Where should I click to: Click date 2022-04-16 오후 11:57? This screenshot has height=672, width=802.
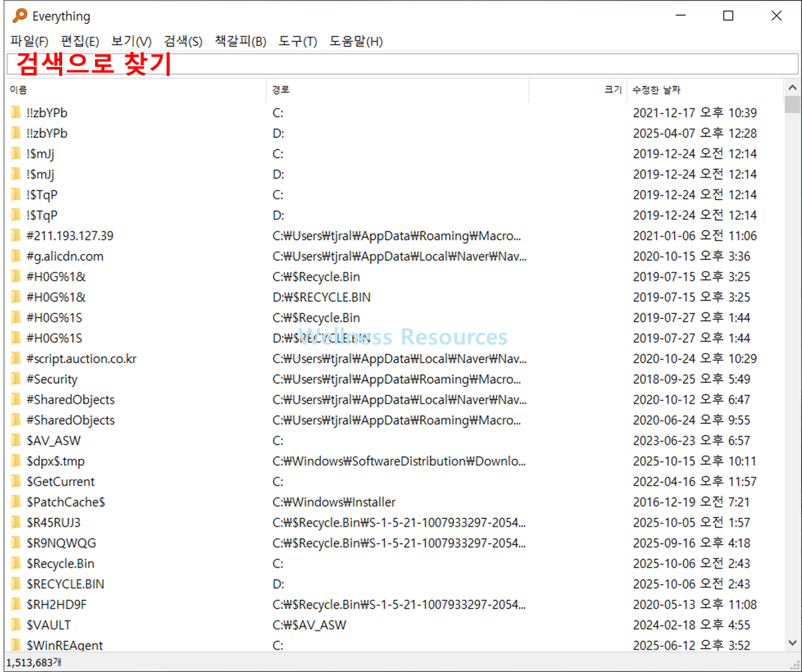(694, 481)
